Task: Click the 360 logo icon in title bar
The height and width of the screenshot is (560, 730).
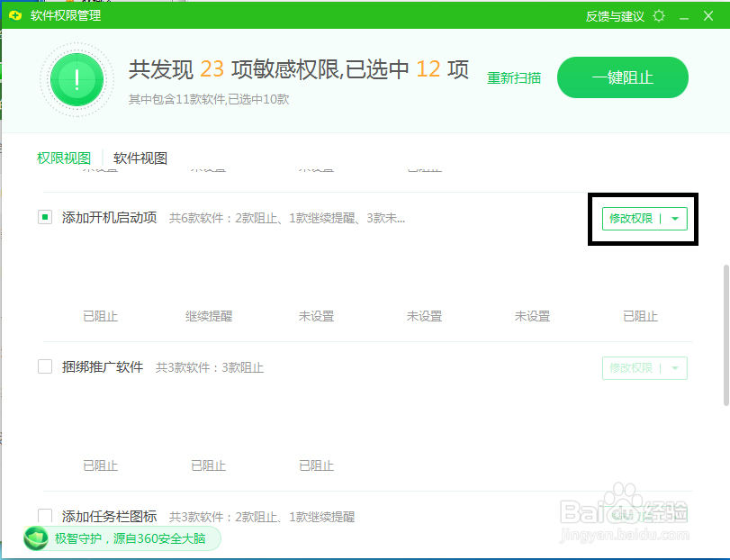Action: coord(15,16)
